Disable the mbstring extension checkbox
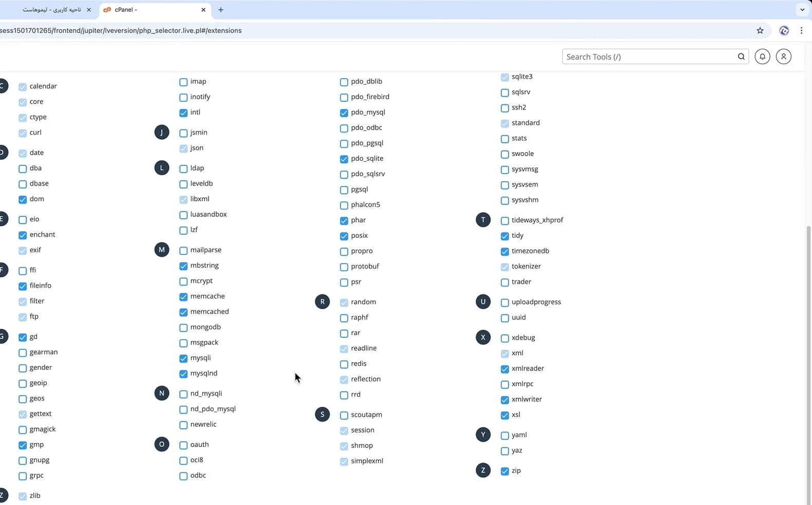This screenshot has height=505, width=812. point(183,266)
